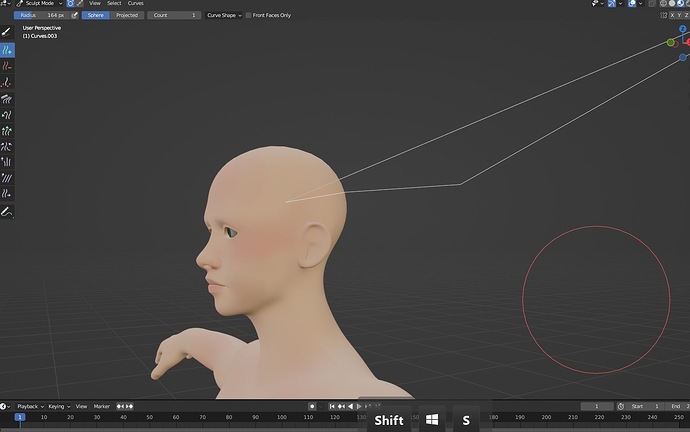Open the timeline View menu
Viewport: 690px width, 432px height.
point(81,406)
